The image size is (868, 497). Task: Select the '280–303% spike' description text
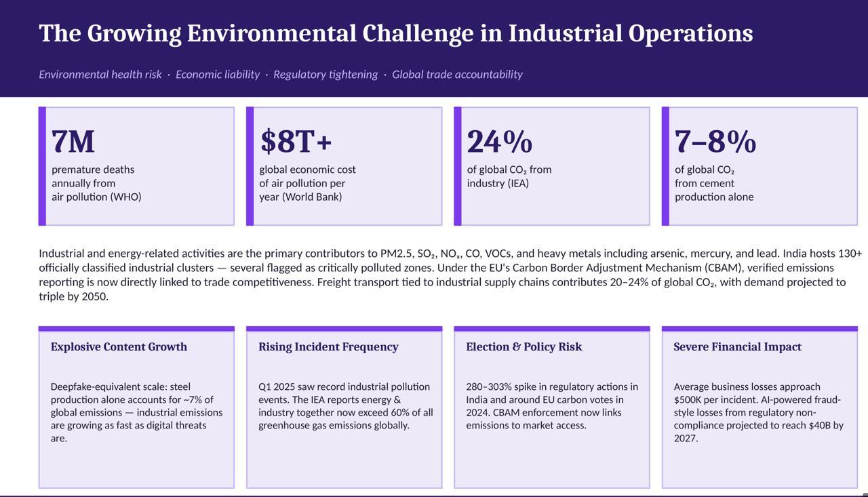tap(551, 405)
